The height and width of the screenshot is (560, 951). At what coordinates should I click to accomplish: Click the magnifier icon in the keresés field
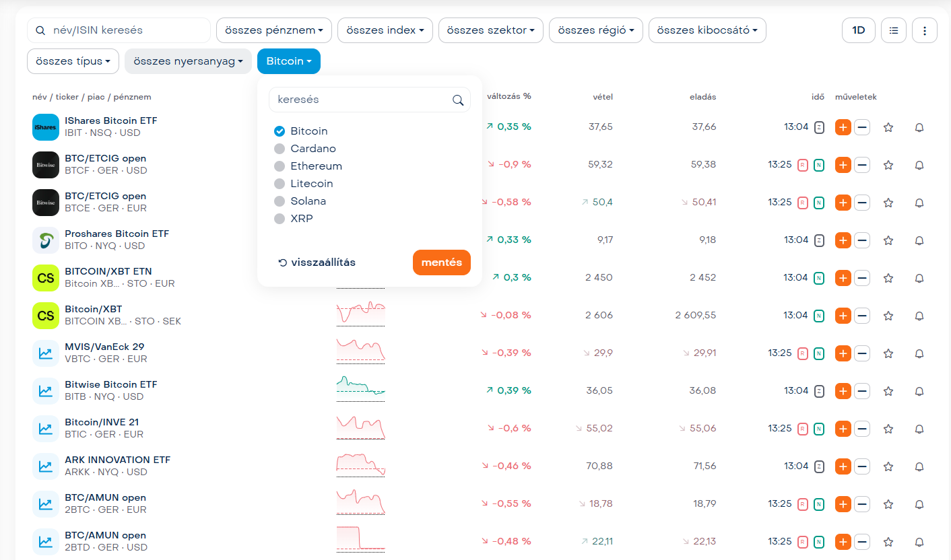point(458,100)
